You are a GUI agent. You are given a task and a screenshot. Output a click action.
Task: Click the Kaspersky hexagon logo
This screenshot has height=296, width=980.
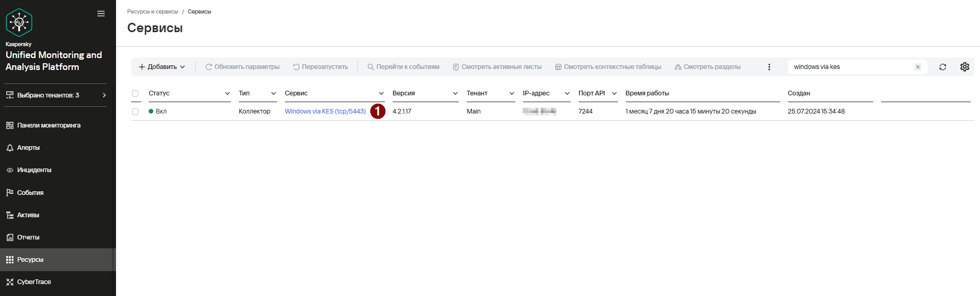pos(19,22)
